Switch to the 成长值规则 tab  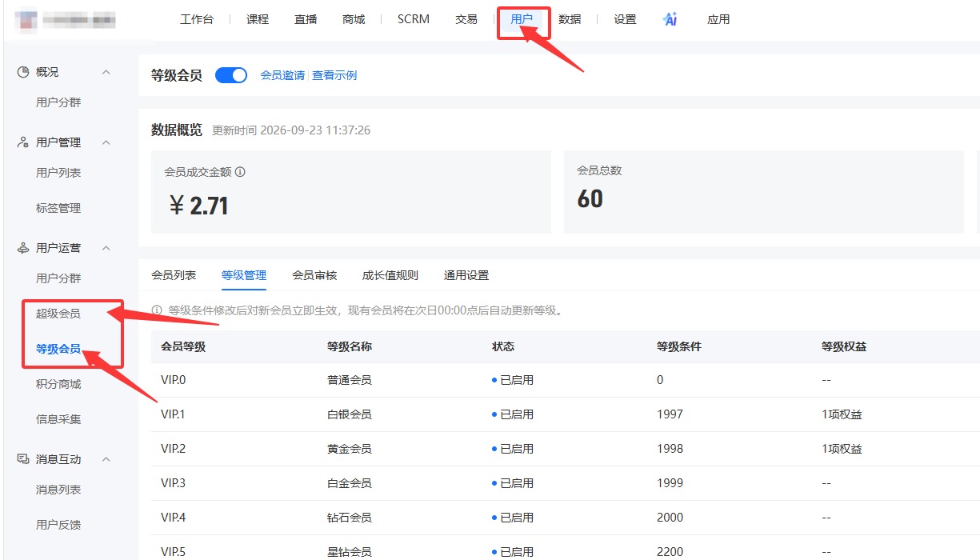[x=390, y=275]
